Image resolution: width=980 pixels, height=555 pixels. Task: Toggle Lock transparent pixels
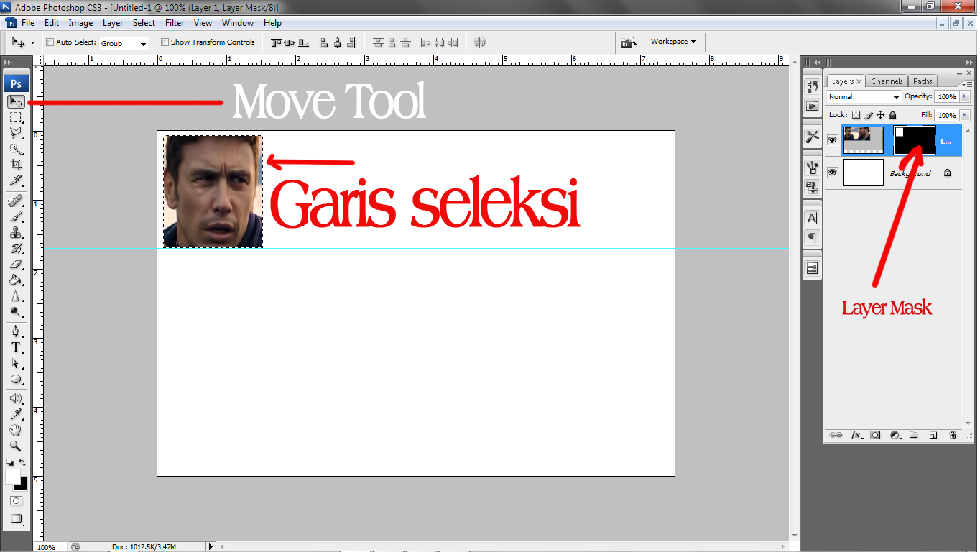point(856,115)
